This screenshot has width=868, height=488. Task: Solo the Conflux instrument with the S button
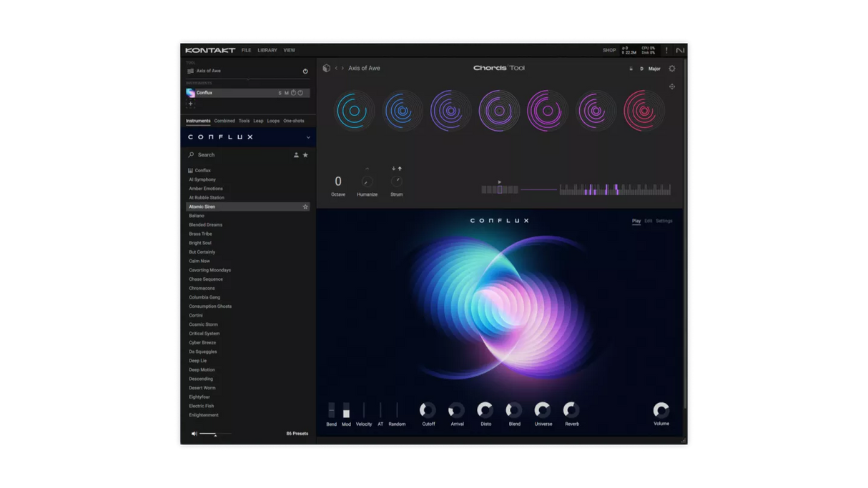[x=280, y=93]
